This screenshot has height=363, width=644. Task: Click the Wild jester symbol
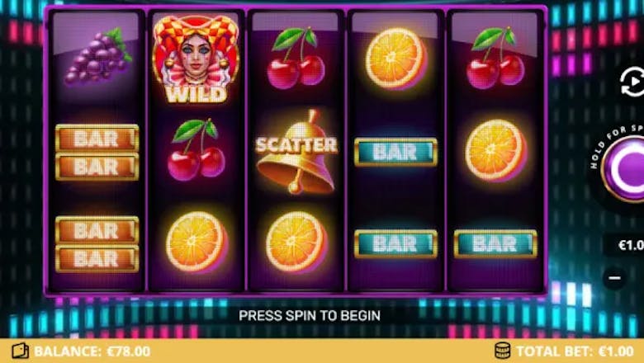tap(196, 59)
